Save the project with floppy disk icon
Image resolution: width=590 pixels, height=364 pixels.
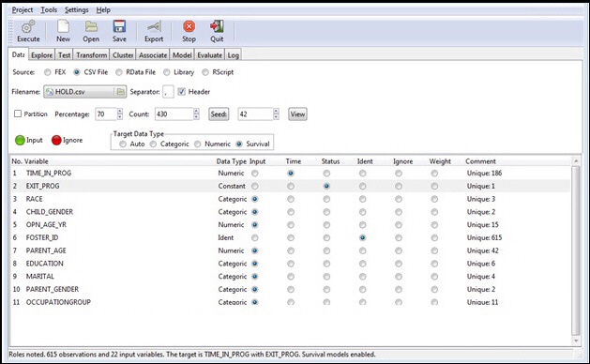click(119, 26)
